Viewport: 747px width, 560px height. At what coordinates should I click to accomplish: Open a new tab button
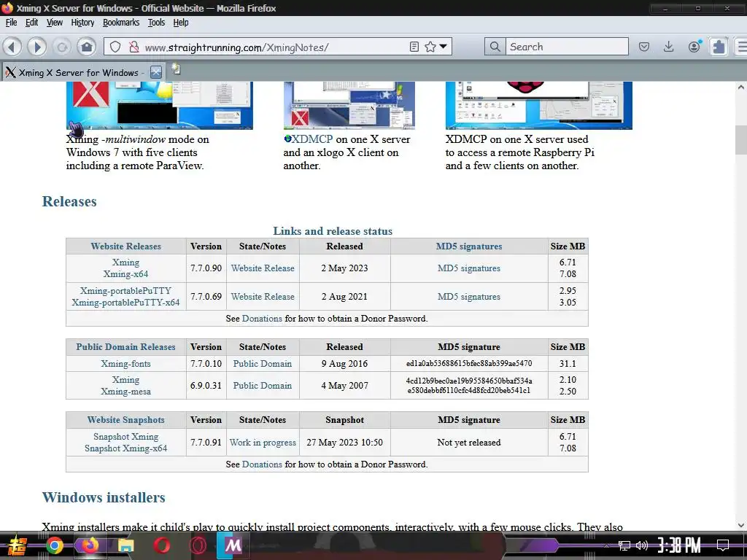click(176, 69)
